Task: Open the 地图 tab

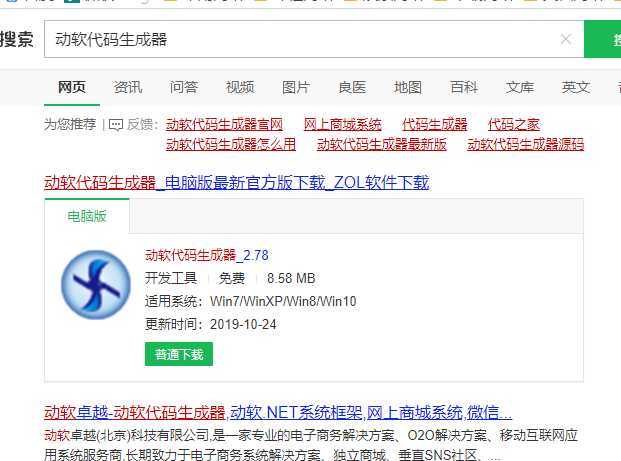Action: [408, 87]
